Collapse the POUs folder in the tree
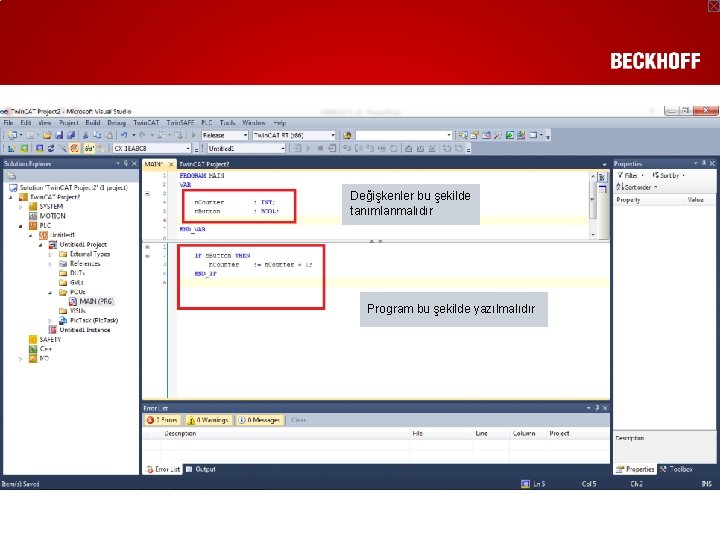 [x=50, y=292]
